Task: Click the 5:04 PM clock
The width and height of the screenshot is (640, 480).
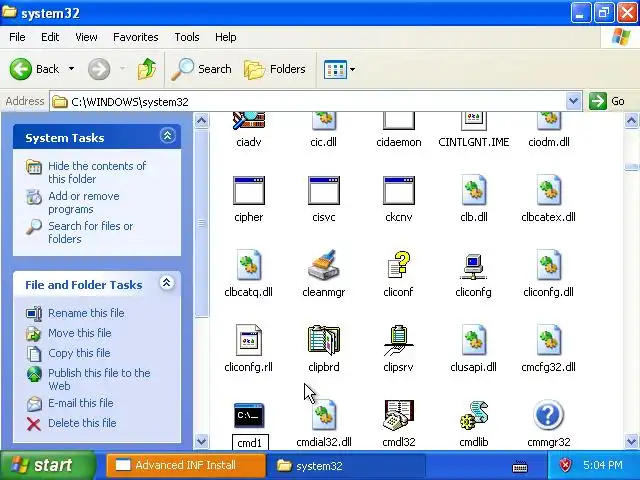Action: pos(602,465)
